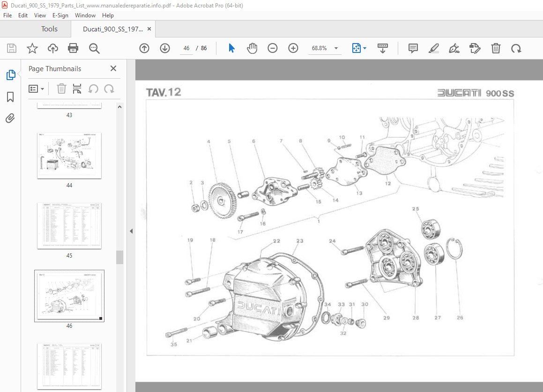Toggle the Bookmarks panel icon
This screenshot has width=543, height=392.
pos(10,97)
